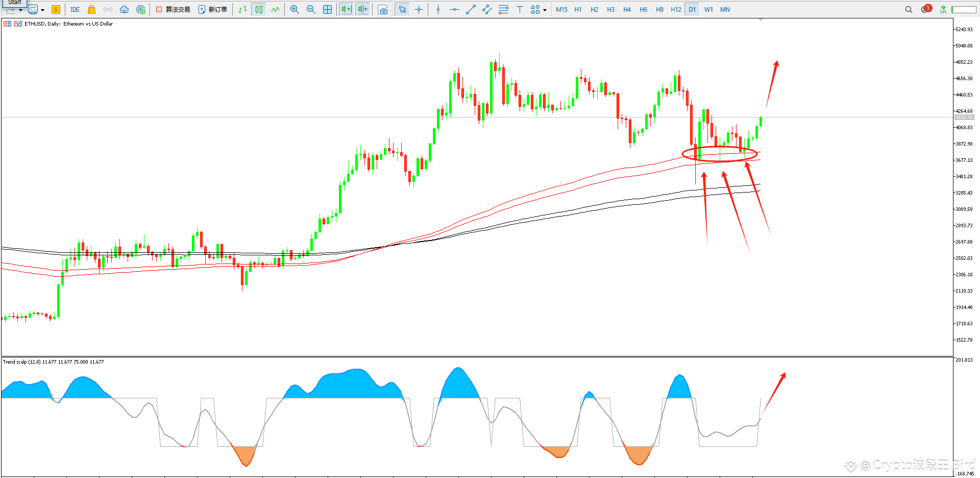This screenshot has height=478, width=980.
Task: Switch to H4 timeframe
Action: click(627, 10)
